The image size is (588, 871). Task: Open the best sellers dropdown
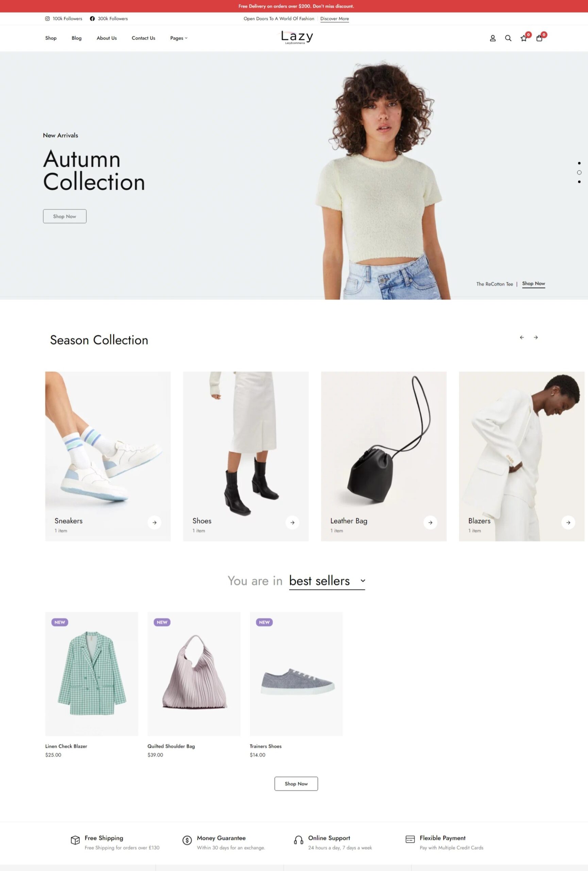(x=327, y=581)
